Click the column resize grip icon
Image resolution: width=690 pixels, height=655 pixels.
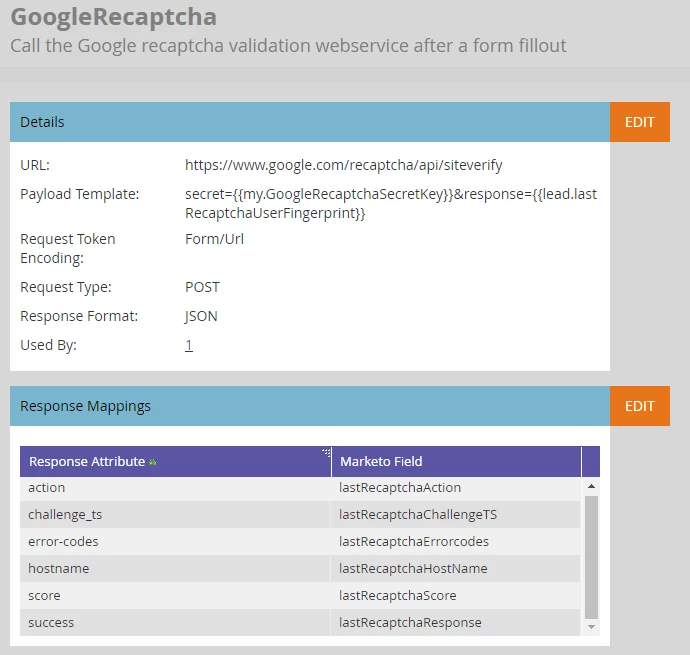pos(326,452)
